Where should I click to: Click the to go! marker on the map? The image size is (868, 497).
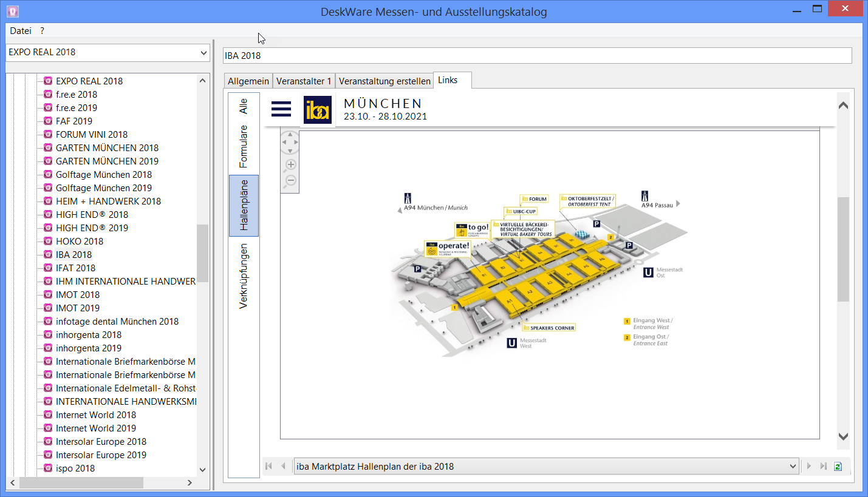click(473, 231)
